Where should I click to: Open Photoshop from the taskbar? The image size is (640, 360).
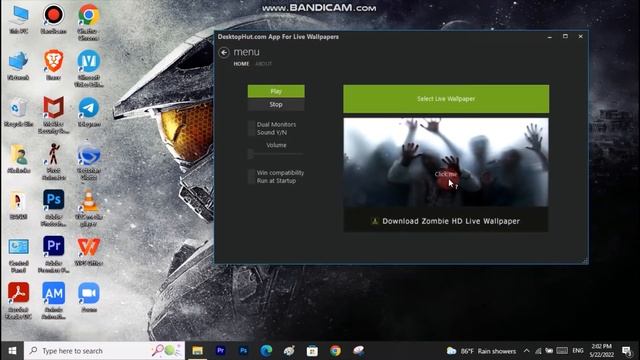click(x=243, y=351)
